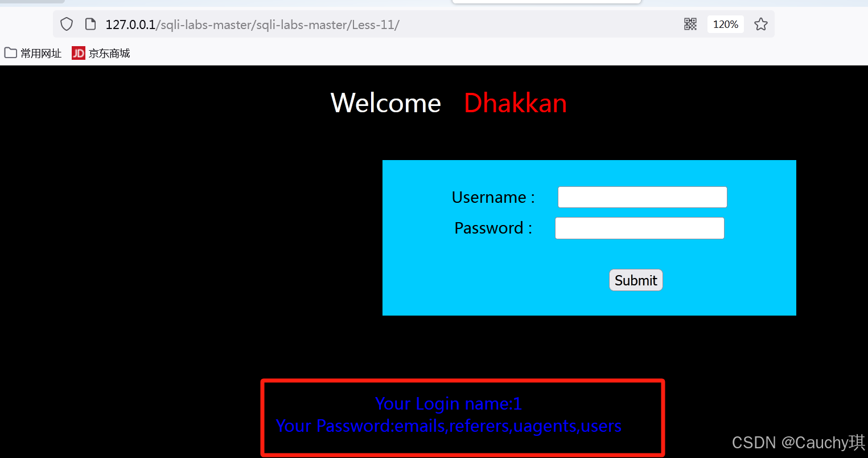Open the 常用网址 bookmarks folder
Image resolution: width=868 pixels, height=458 pixels.
click(x=33, y=53)
